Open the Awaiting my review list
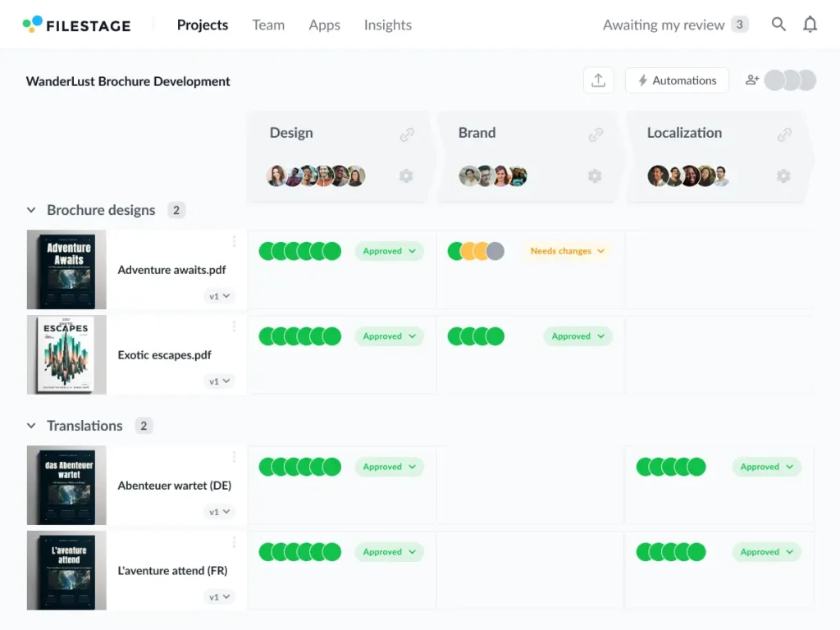 [x=674, y=25]
